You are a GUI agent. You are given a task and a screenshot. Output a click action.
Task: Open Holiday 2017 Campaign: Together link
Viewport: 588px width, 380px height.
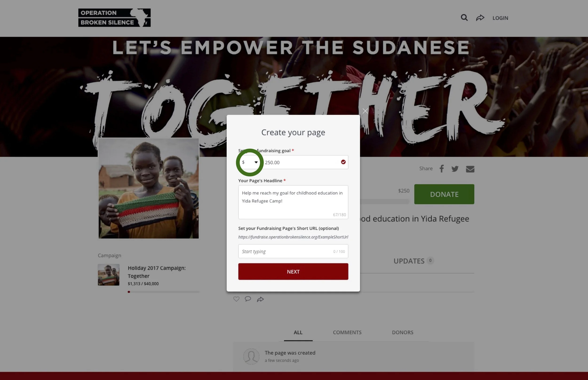(156, 272)
